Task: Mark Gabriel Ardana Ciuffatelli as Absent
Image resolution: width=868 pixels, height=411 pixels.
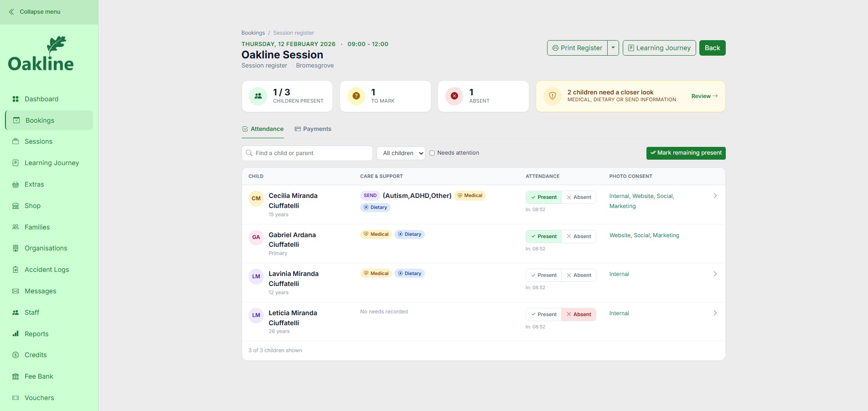Action: (579, 236)
